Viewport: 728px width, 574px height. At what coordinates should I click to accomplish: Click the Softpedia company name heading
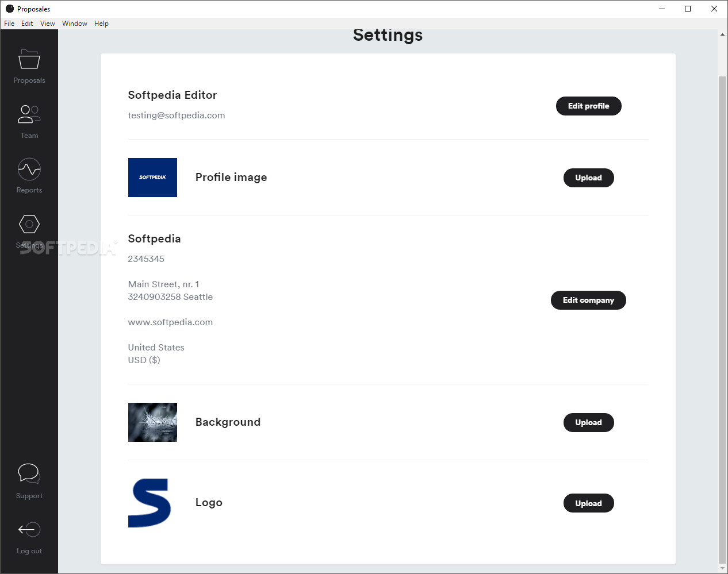154,238
